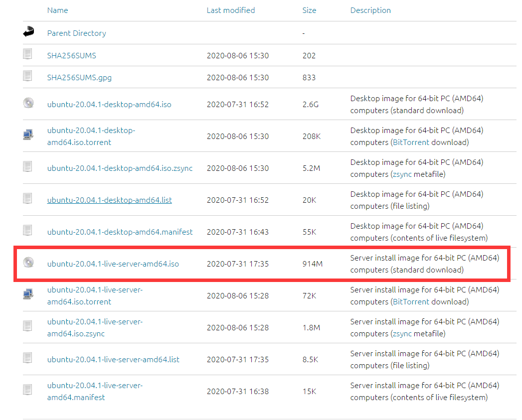The width and height of the screenshot is (522, 420).
Task: Click the 202 size of SHA256SUMS
Action: coord(309,56)
